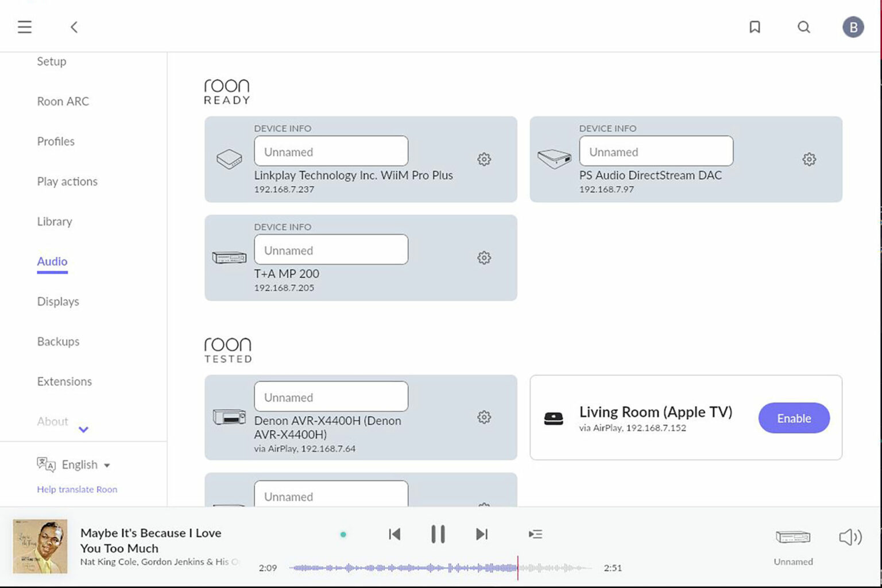Open settings gear for WiiM Pro Plus

[x=484, y=159]
